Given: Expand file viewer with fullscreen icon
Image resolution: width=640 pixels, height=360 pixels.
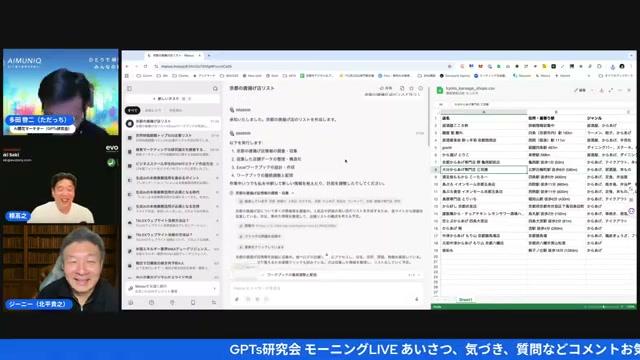Looking at the screenshot, I should pos(611,90).
